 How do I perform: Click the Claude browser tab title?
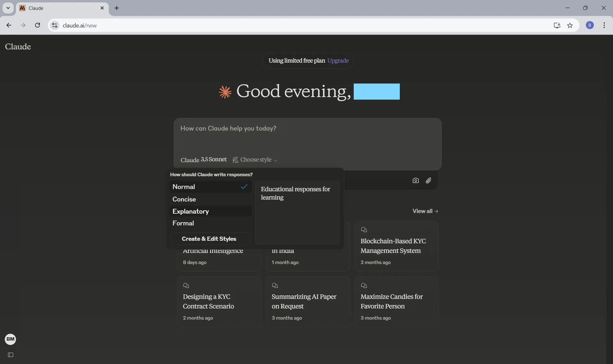click(36, 8)
